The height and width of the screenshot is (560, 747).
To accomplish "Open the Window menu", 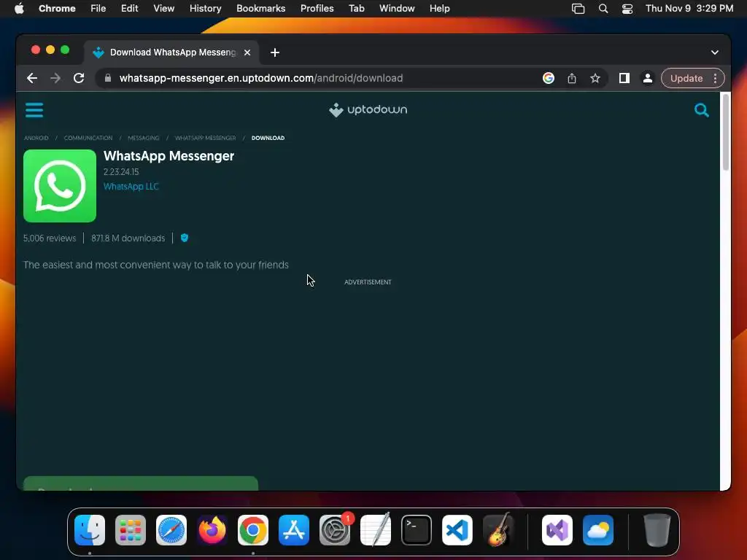I will click(x=397, y=9).
